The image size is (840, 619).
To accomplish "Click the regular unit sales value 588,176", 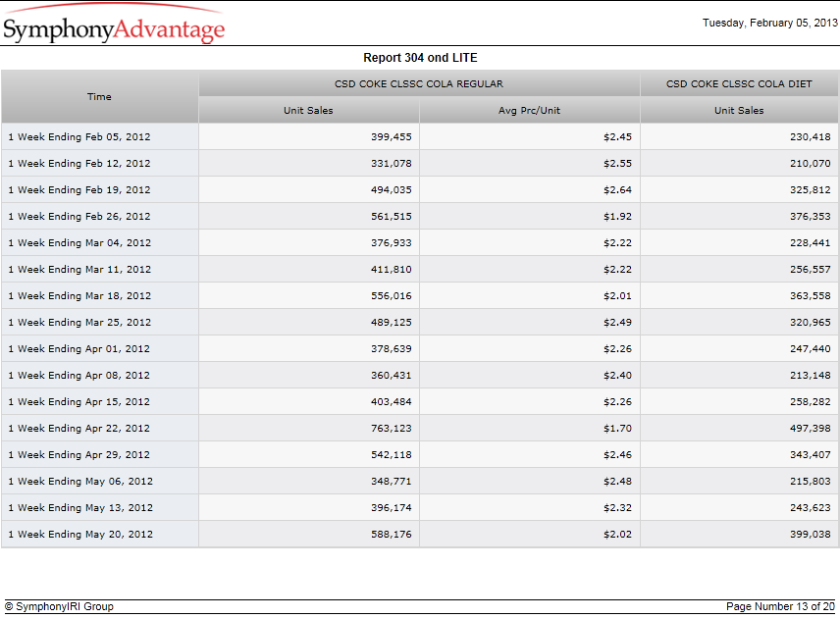I will (392, 535).
